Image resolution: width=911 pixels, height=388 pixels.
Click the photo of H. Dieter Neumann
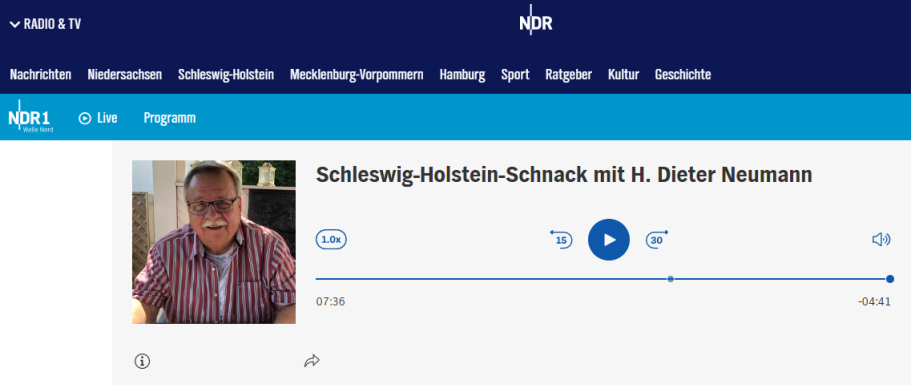[x=214, y=242]
